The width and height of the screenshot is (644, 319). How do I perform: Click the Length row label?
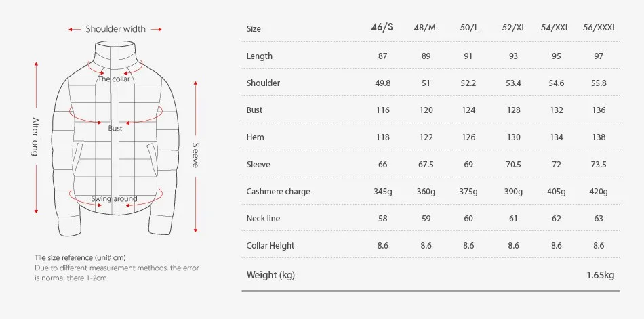(x=259, y=56)
